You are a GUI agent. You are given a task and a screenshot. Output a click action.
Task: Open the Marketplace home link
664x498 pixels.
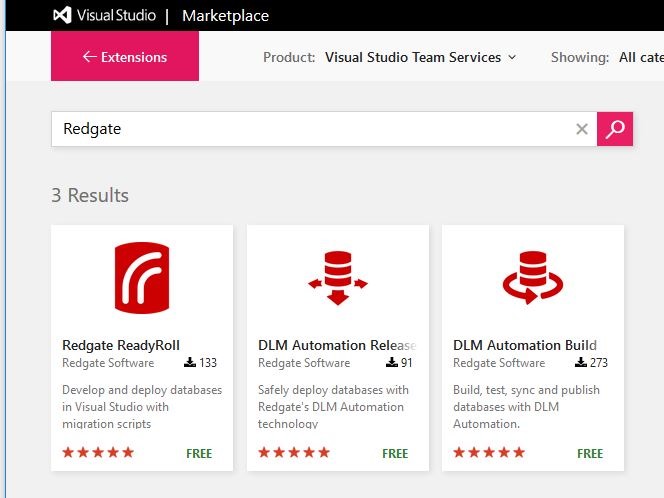[225, 16]
